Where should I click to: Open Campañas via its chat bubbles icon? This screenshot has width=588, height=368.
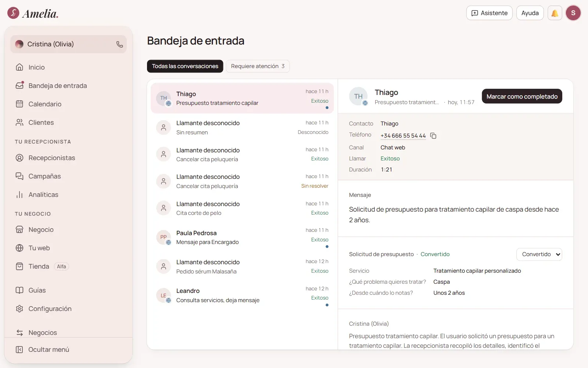tap(19, 176)
